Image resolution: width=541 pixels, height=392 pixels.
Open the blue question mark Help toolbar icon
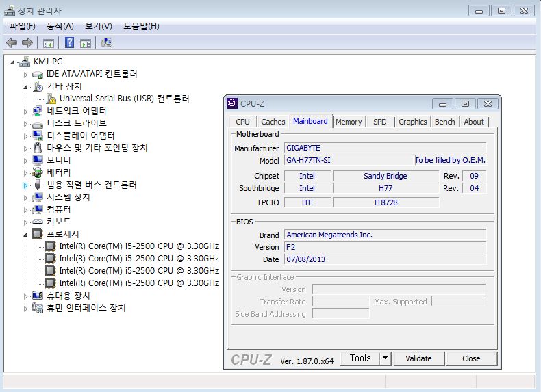[x=69, y=42]
